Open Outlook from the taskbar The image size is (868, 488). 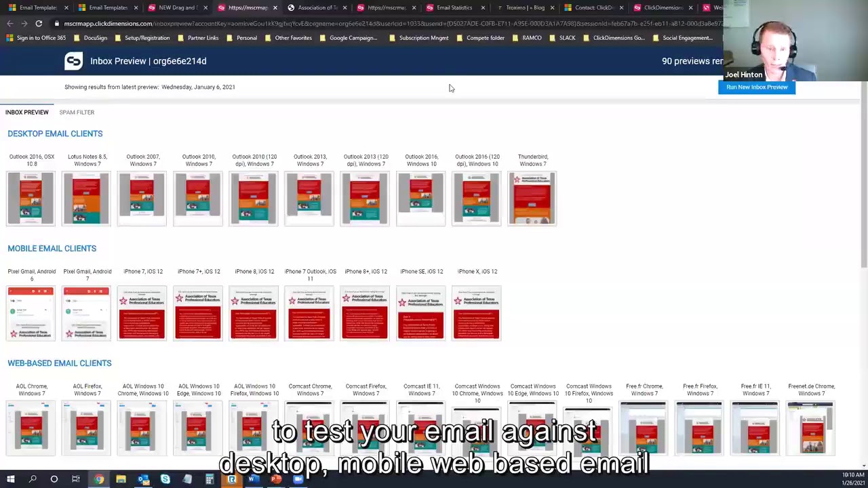click(143, 479)
